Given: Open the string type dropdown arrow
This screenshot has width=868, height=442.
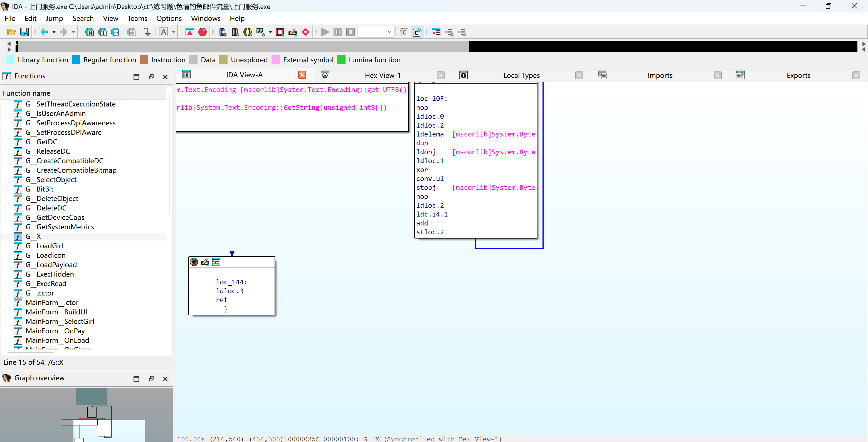Looking at the screenshot, I should (270, 32).
